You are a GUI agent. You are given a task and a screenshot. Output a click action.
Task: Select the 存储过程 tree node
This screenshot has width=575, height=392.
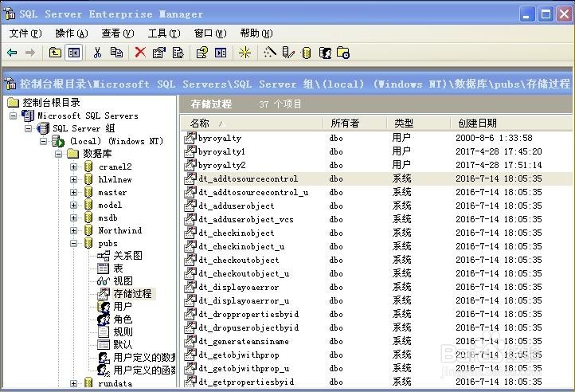coord(132,294)
